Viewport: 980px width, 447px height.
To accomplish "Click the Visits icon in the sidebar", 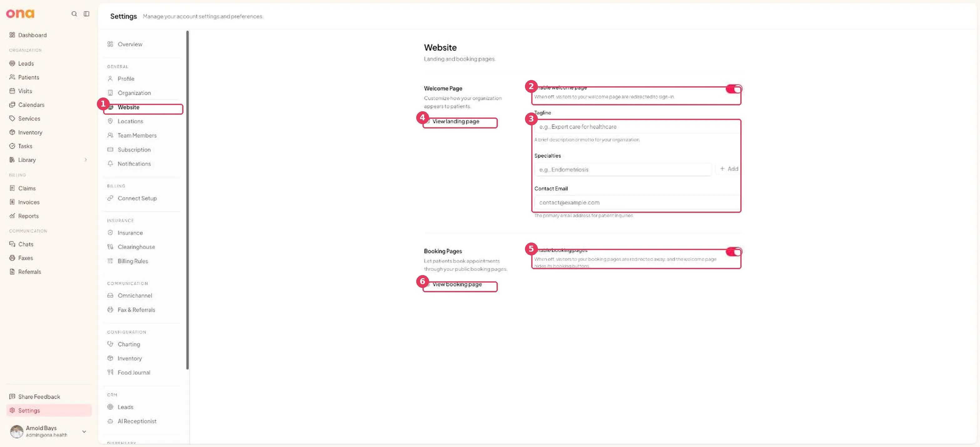I will [12, 91].
